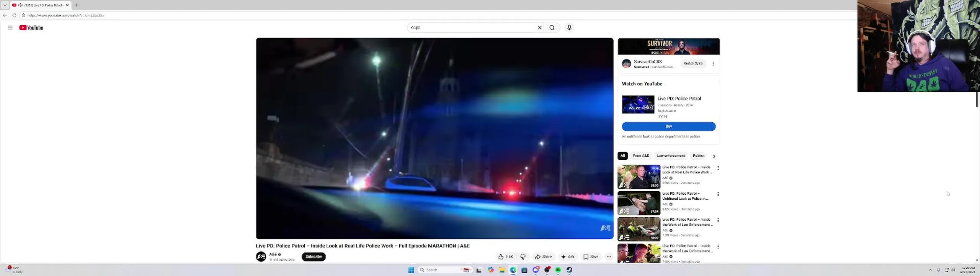Image resolution: width=980 pixels, height=276 pixels.
Task: Open the SurvivorOnCBS advertiser avatar
Action: pyautogui.click(x=626, y=64)
